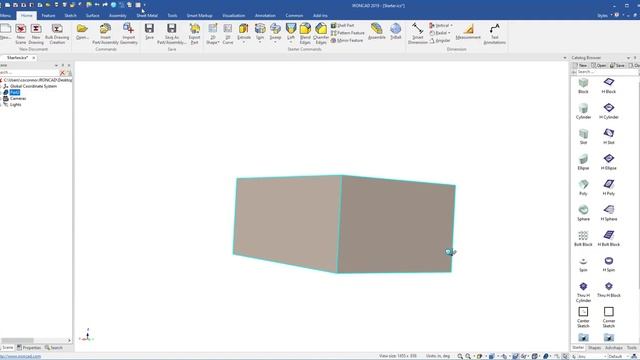The height and width of the screenshot is (360, 640).
Task: Open the Add-Ins ribbon tab
Action: coord(320,16)
